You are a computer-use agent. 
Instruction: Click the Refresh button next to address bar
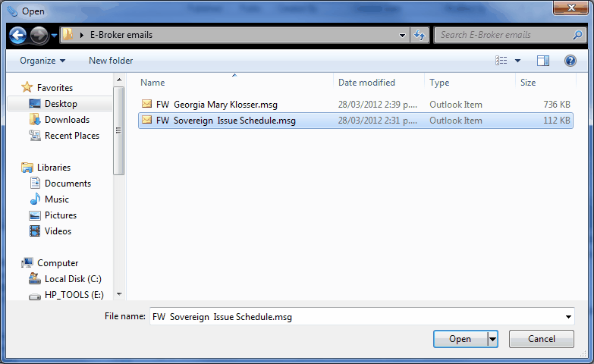tap(420, 35)
